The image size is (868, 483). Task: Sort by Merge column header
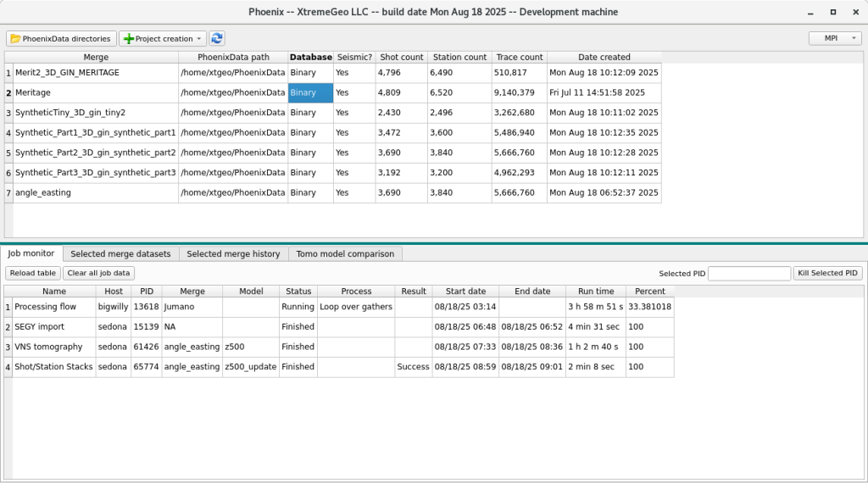(96, 57)
